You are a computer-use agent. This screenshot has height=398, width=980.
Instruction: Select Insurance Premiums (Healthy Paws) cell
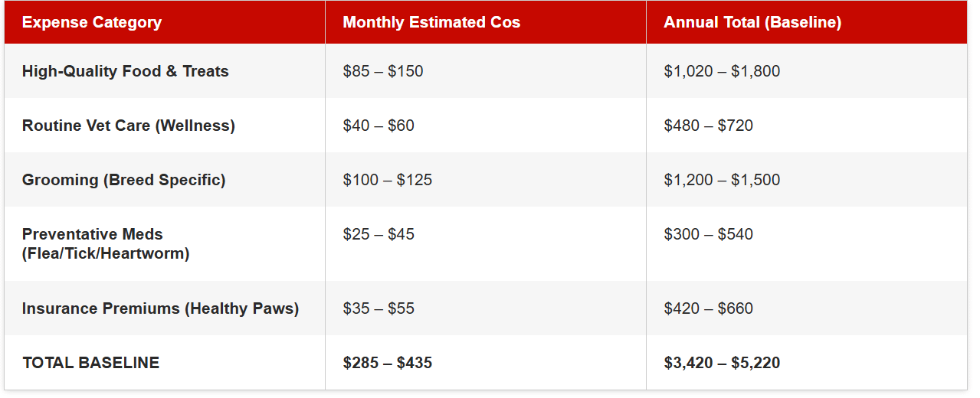161,308
